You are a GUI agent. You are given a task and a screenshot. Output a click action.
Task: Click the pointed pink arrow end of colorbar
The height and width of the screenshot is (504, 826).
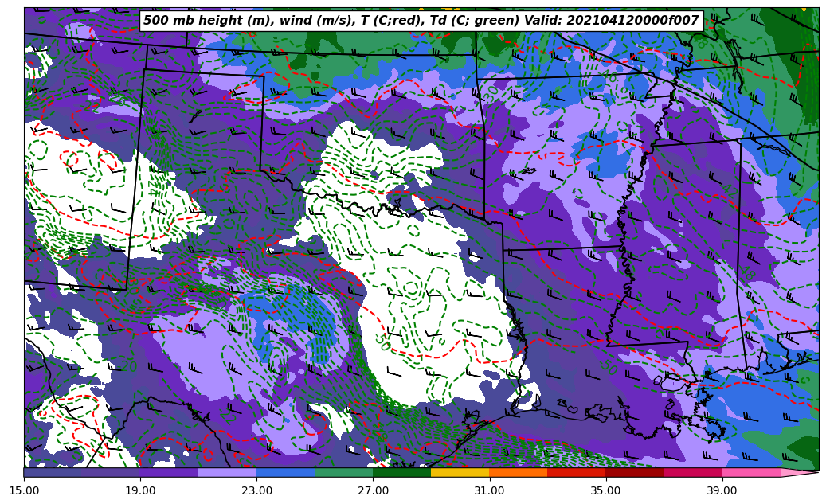coord(799,472)
